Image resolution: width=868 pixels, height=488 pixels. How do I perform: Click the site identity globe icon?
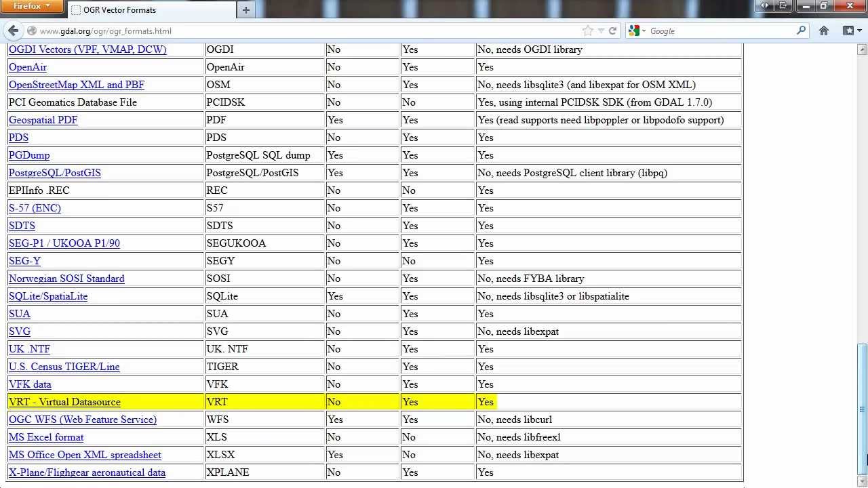click(32, 30)
